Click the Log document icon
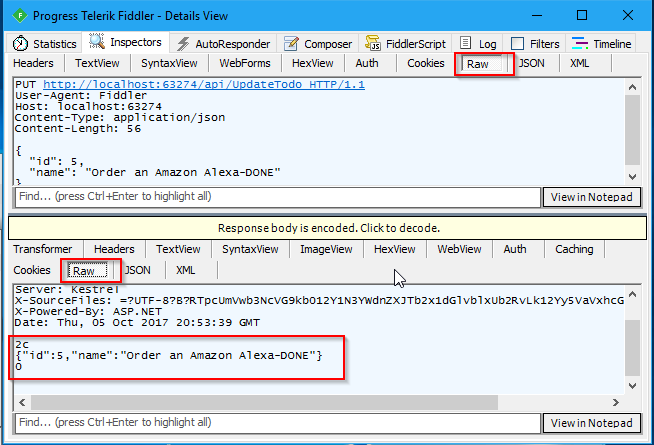654x445 pixels. [x=465, y=43]
